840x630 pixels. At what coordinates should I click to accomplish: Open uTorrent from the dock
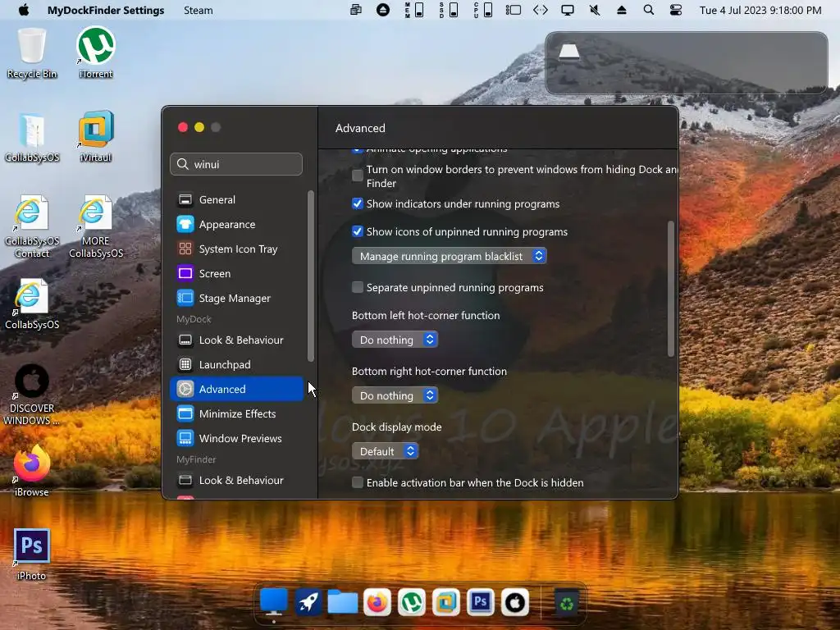point(412,602)
